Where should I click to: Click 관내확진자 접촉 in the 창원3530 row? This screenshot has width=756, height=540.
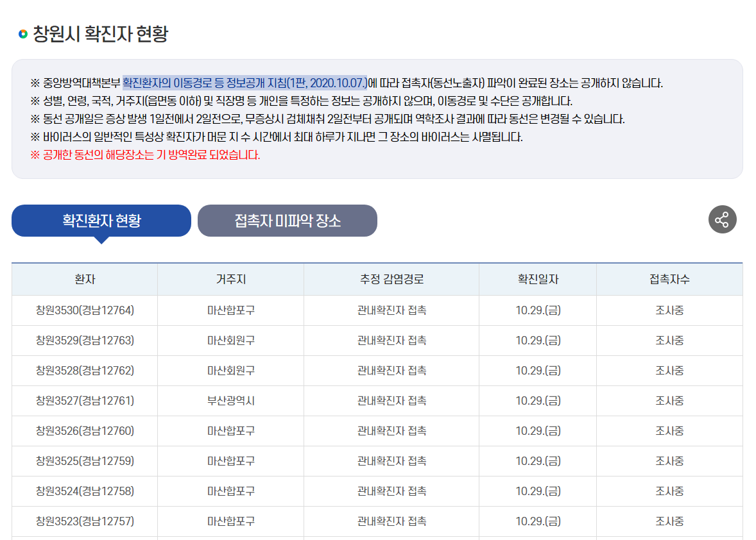point(391,310)
